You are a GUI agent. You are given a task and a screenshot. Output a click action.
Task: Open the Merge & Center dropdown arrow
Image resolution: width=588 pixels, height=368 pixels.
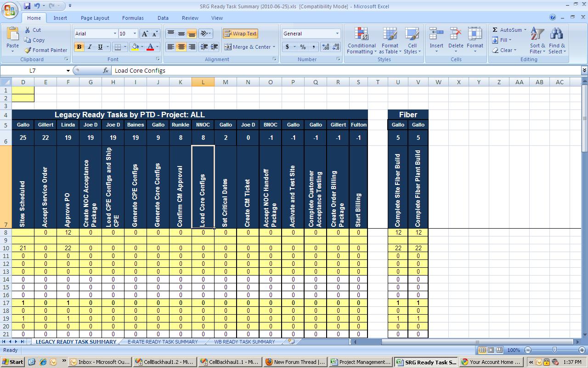pos(274,47)
